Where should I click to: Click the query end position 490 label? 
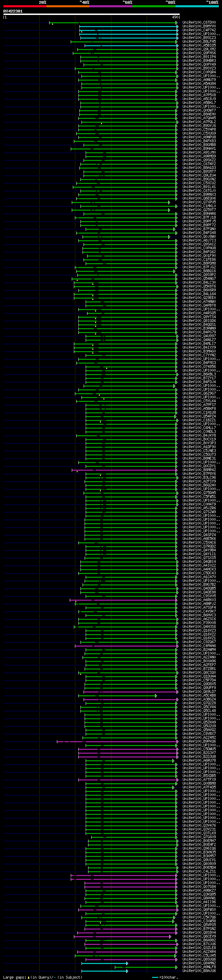point(175,17)
